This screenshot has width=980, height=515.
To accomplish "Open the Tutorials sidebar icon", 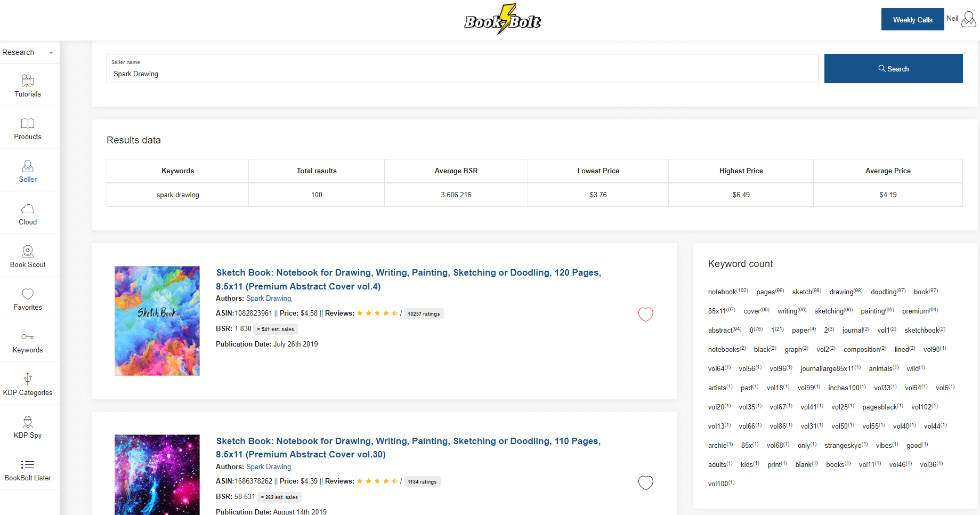I will [28, 81].
